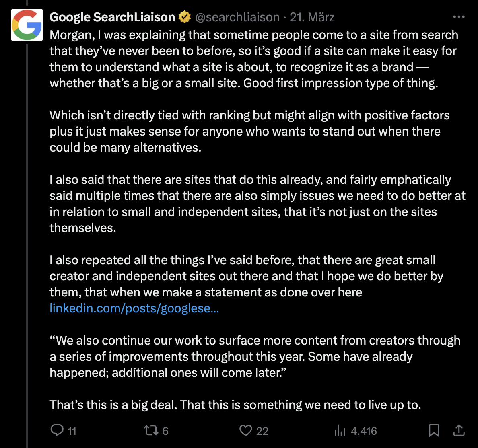Viewport: 478px width, 448px height.
Task: Open the post options via the ellipsis
Action: 458,17
